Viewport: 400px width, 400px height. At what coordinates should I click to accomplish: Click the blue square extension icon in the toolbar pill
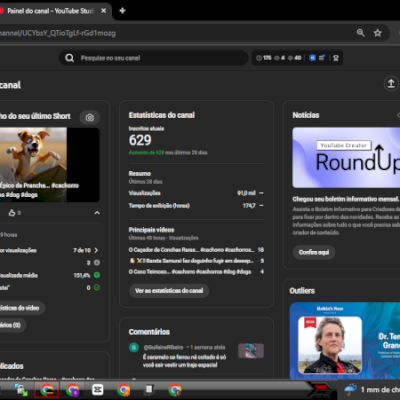(x=312, y=58)
